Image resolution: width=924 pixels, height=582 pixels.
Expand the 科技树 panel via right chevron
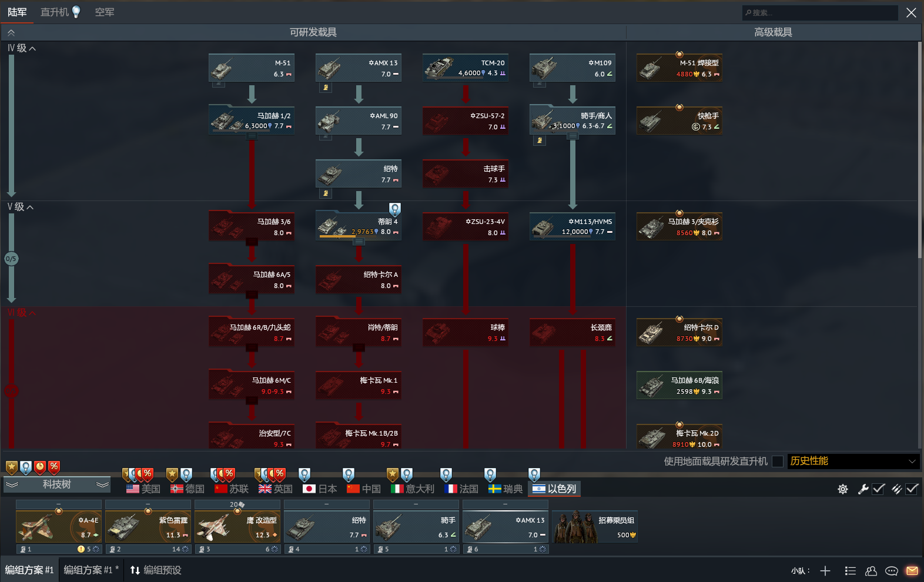coord(102,485)
